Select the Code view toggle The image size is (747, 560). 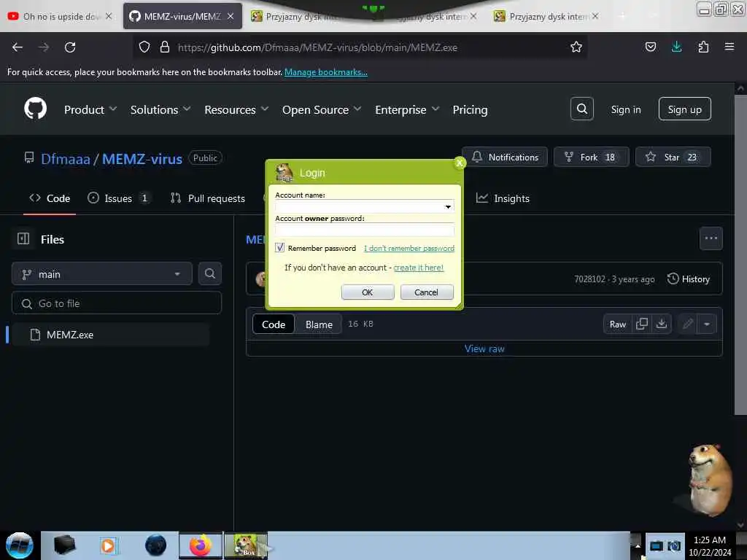click(x=274, y=324)
